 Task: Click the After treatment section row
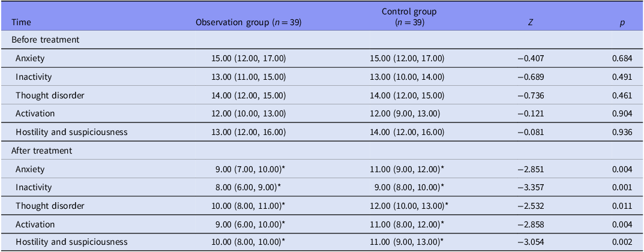pyautogui.click(x=322, y=151)
